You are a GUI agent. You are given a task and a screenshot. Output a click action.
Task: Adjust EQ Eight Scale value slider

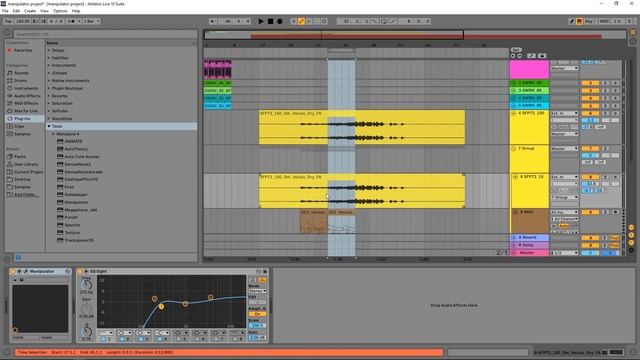click(x=258, y=326)
